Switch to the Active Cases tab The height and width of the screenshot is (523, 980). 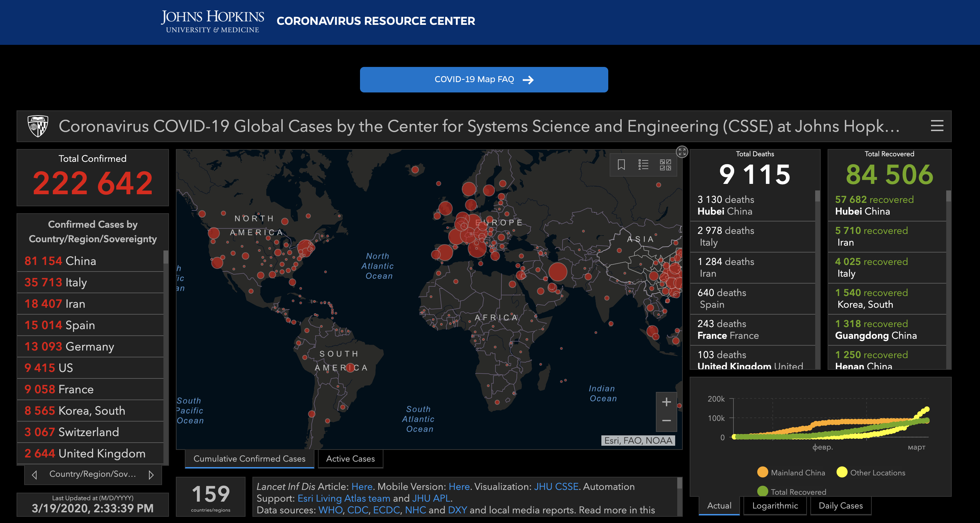pyautogui.click(x=350, y=459)
